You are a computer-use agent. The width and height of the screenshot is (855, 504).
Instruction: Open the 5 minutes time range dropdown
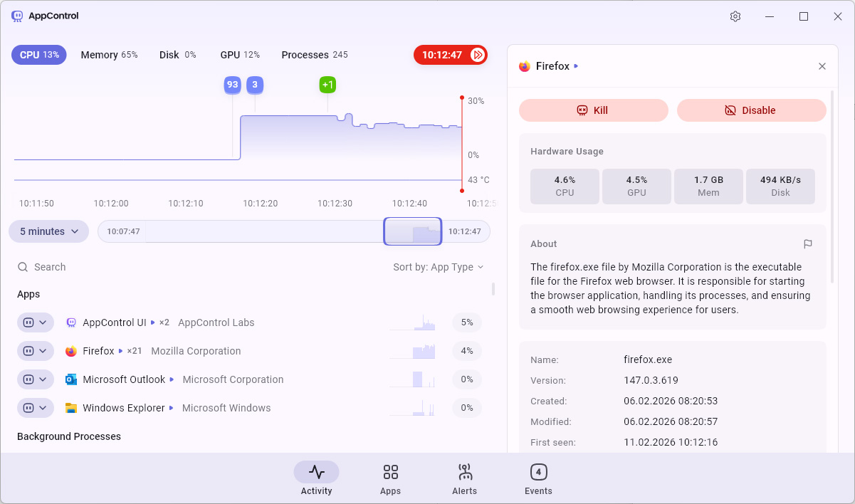tap(48, 231)
